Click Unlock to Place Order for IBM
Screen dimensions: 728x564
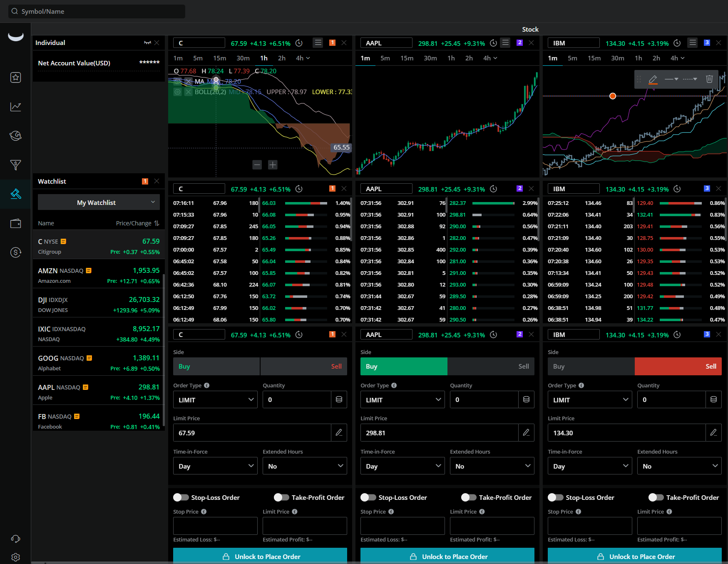click(x=635, y=556)
